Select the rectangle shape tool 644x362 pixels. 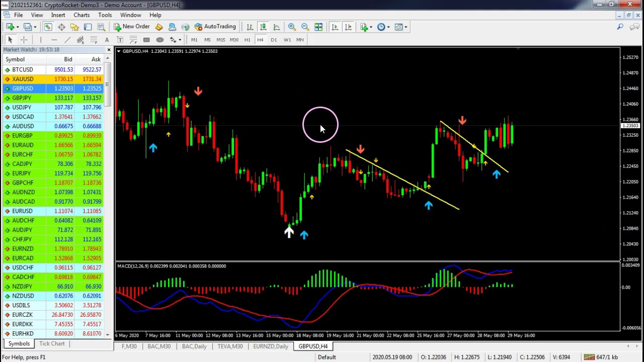(x=146, y=40)
